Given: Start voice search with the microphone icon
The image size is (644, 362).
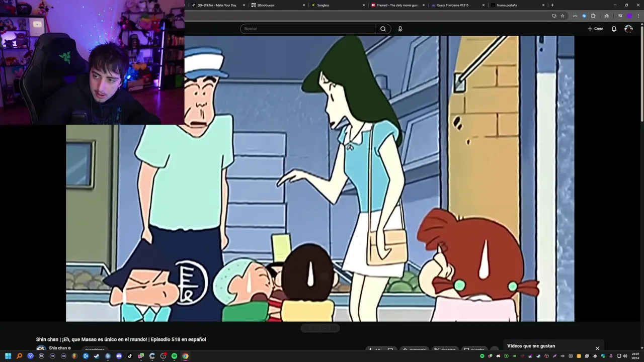Looking at the screenshot, I should pyautogui.click(x=400, y=29).
